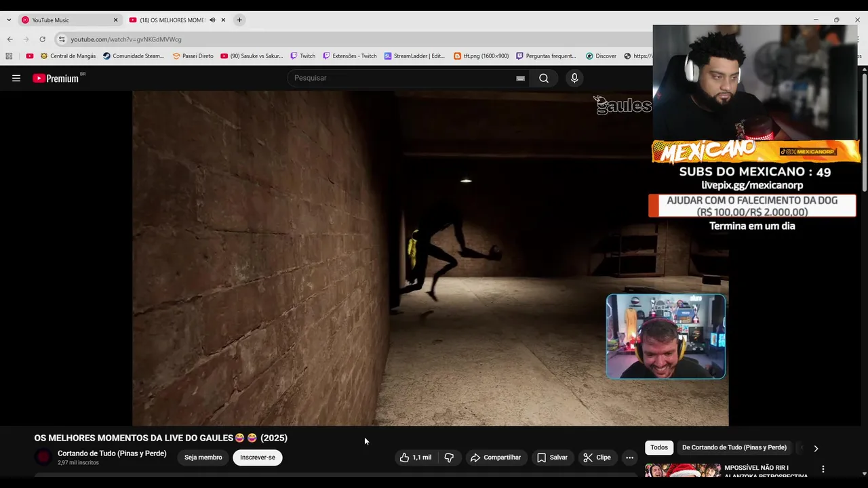868x488 pixels.
Task: Open options for the recommended video
Action: pos(823,469)
